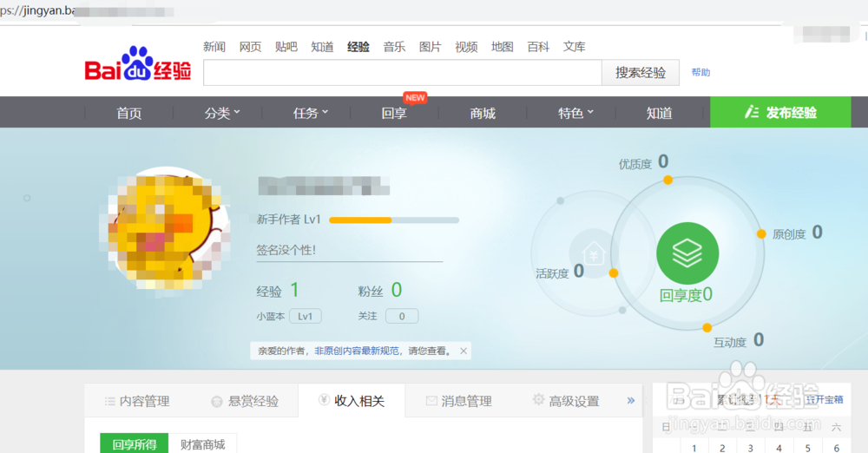Switch to the 消息管理 tab
The image size is (868, 453).
(x=459, y=401)
